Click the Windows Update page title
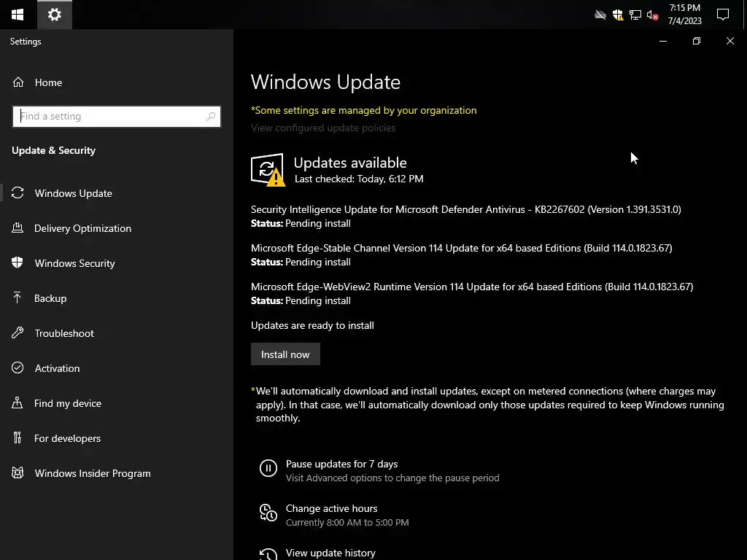Screen dimensions: 747x560 pyautogui.click(x=326, y=82)
